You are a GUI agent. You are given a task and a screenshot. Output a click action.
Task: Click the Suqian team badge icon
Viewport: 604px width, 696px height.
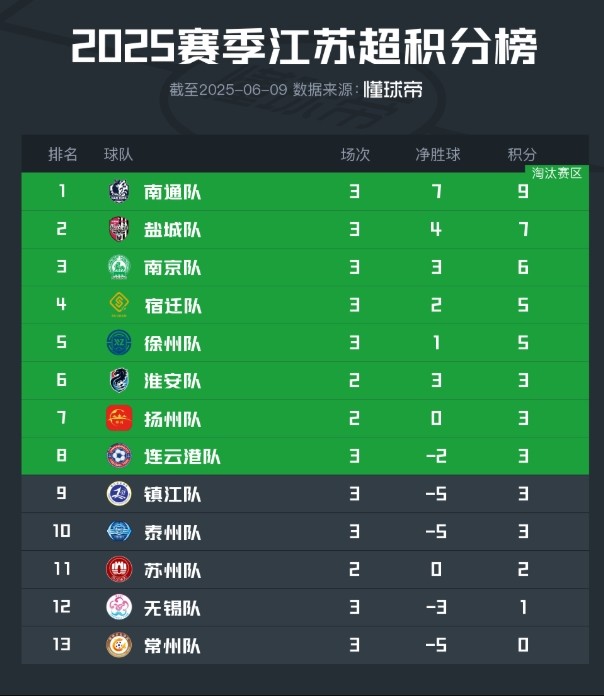coord(119,305)
